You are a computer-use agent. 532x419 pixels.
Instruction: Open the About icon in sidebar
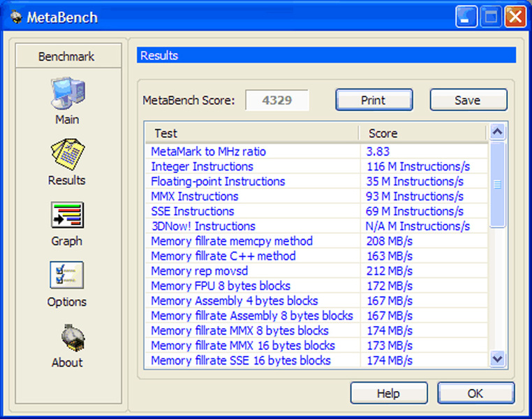tap(73, 337)
